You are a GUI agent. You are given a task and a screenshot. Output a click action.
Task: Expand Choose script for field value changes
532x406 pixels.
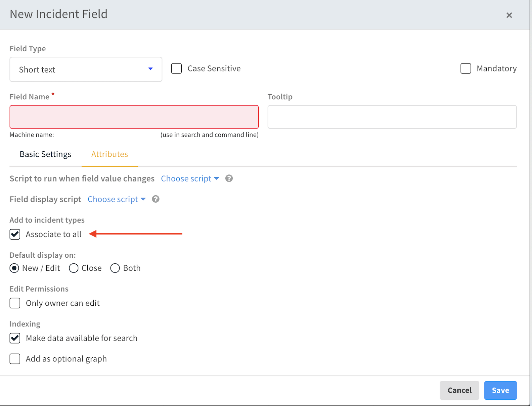[190, 179]
